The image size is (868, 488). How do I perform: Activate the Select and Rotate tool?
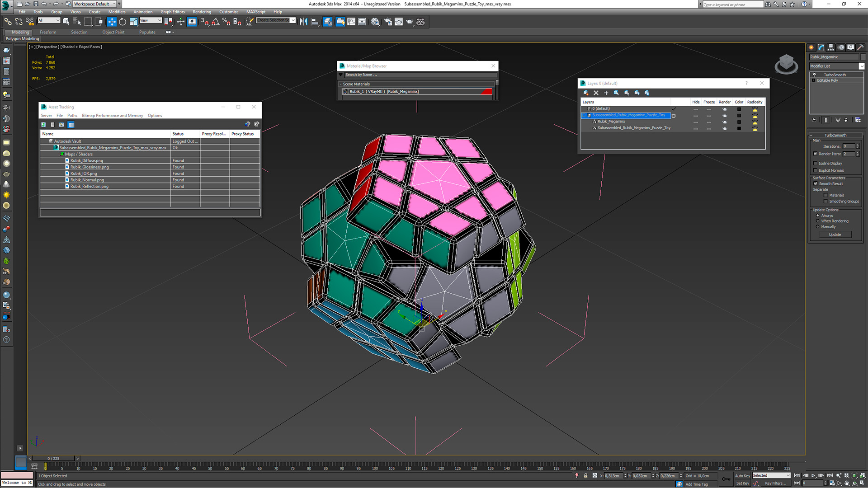point(123,22)
